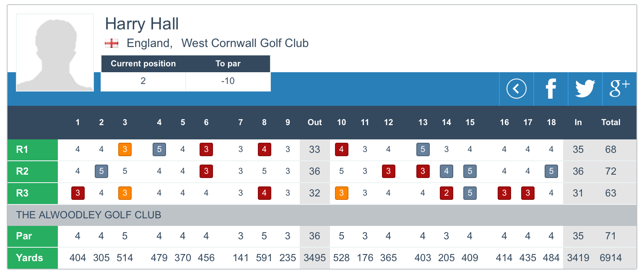Click the Out column header

point(314,122)
